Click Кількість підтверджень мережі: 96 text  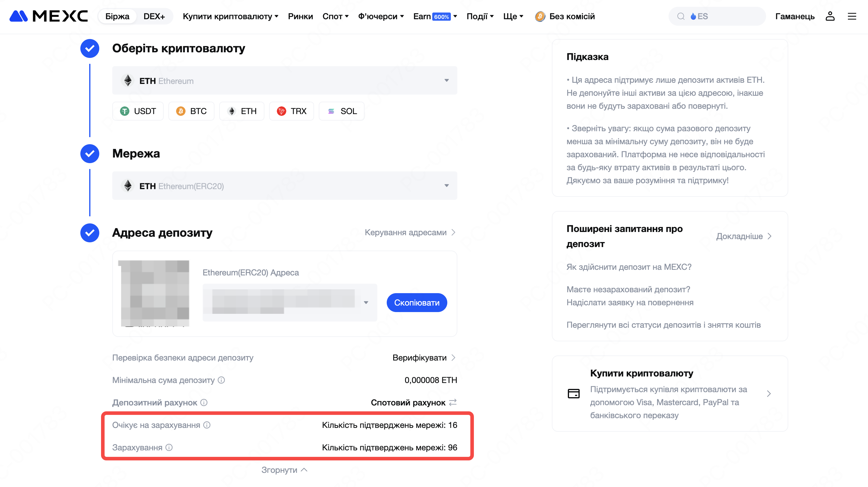click(389, 447)
